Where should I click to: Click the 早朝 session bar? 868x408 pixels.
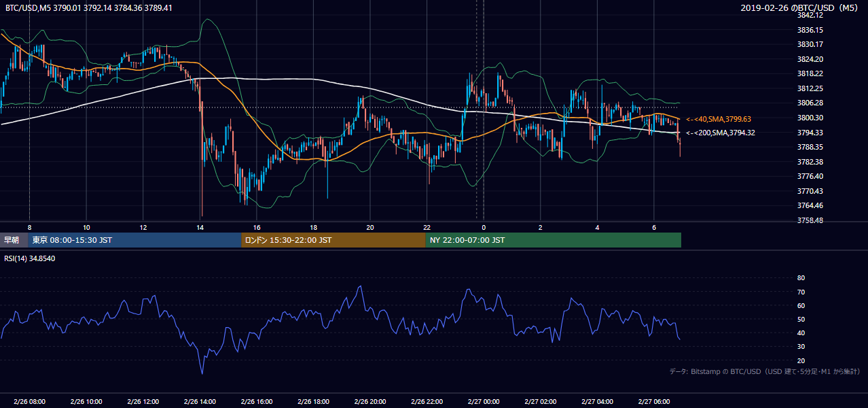coord(14,240)
